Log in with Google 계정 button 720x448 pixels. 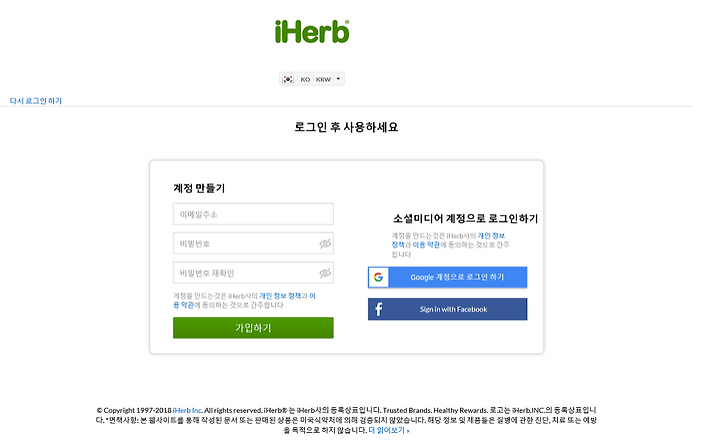(448, 277)
